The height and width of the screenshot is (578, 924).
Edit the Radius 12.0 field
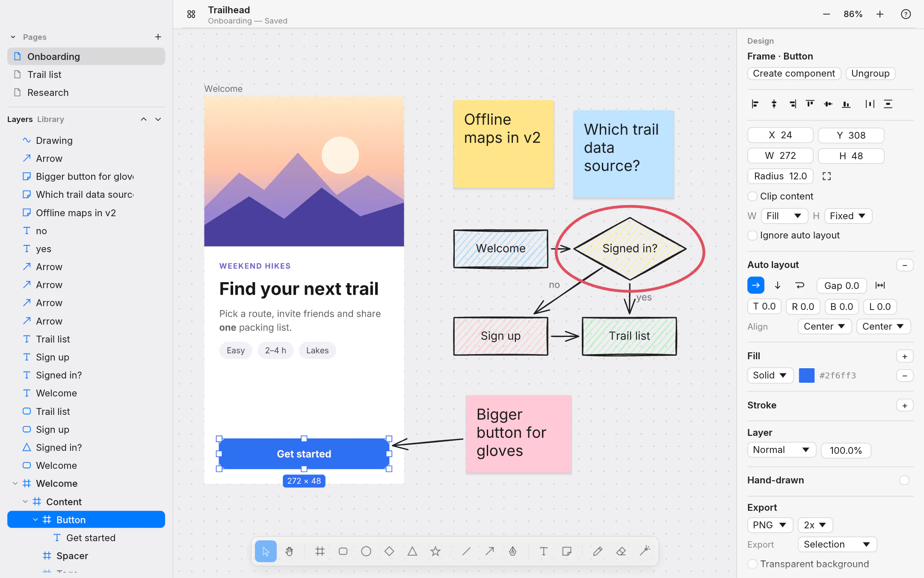point(780,176)
